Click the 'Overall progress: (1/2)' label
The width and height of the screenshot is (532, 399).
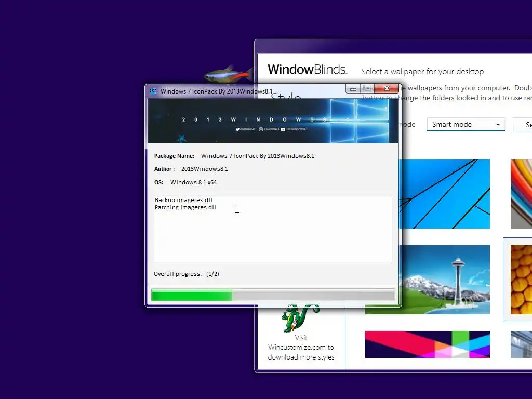pos(187,274)
